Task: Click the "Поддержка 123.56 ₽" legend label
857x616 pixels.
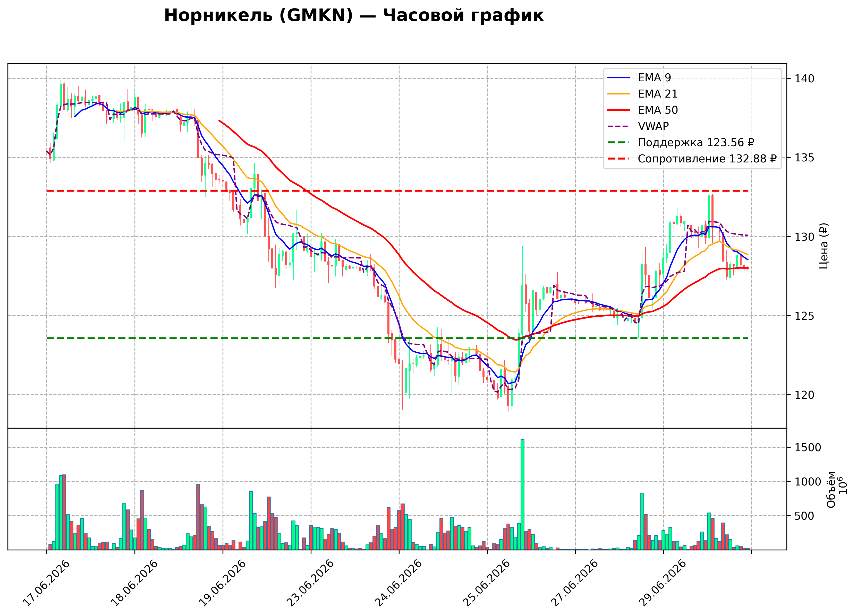Action: pyautogui.click(x=696, y=142)
